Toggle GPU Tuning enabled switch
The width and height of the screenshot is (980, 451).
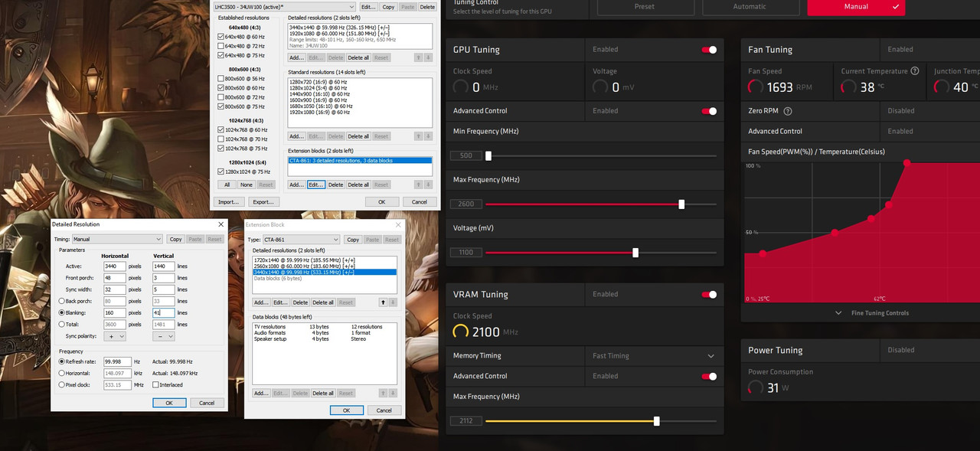(710, 50)
